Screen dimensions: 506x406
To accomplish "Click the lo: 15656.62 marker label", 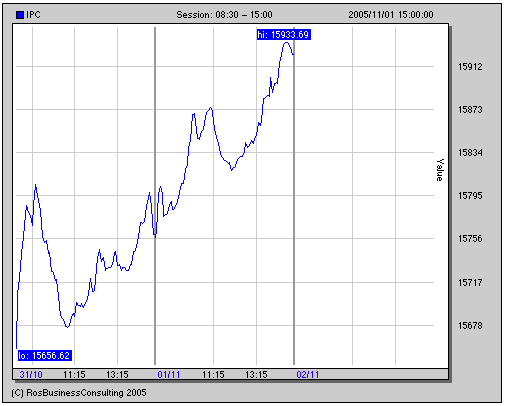I will coord(45,355).
